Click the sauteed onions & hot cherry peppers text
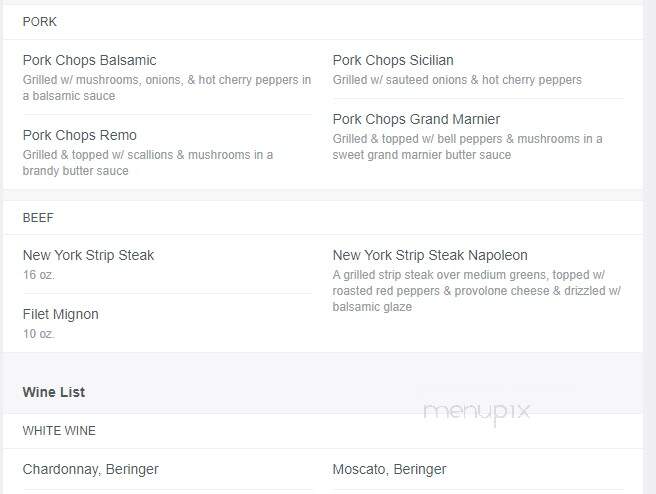Viewport: 656px width, 494px height. (484, 80)
